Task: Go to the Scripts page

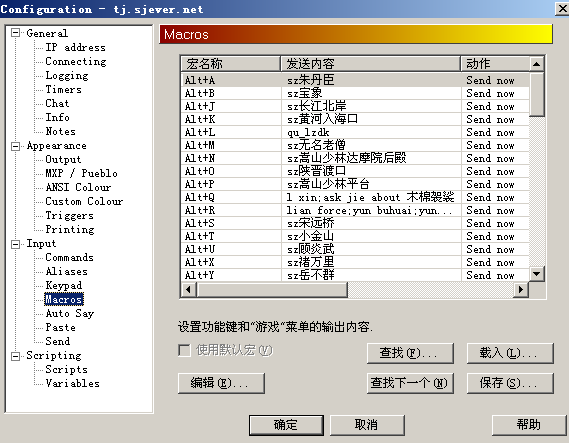Action: pyautogui.click(x=66, y=369)
